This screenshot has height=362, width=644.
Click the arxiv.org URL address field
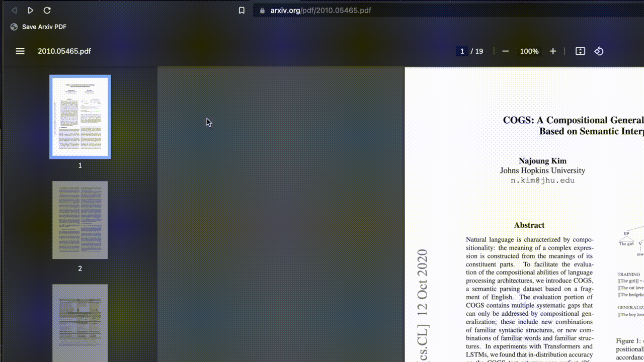pyautogui.click(x=448, y=10)
